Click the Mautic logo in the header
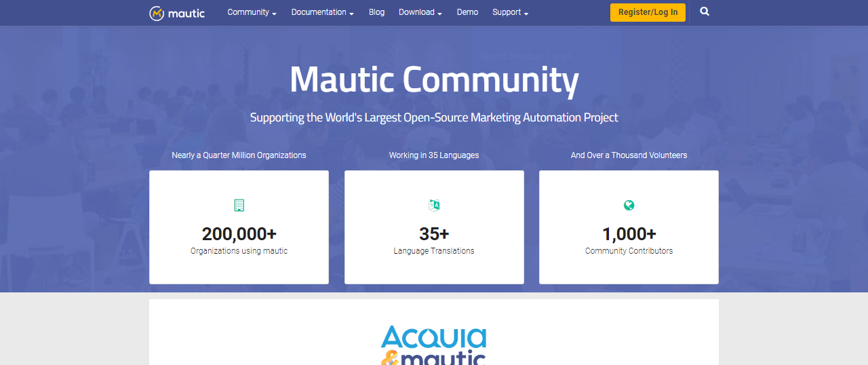The height and width of the screenshot is (365, 868). [177, 13]
